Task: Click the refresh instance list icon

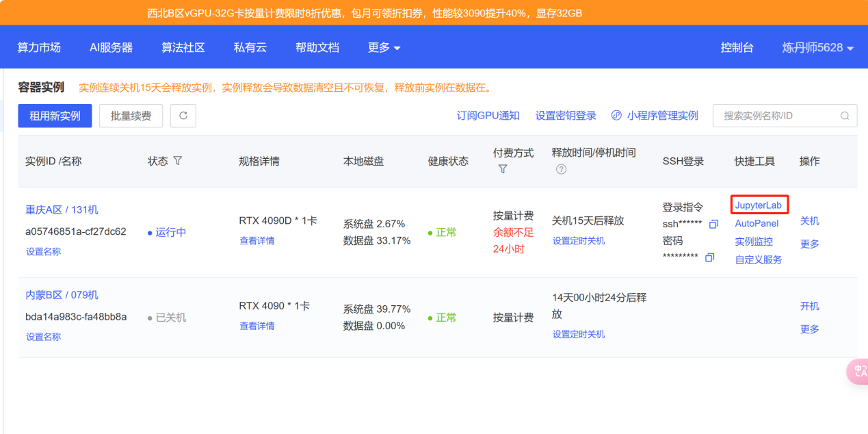Action: point(183,116)
